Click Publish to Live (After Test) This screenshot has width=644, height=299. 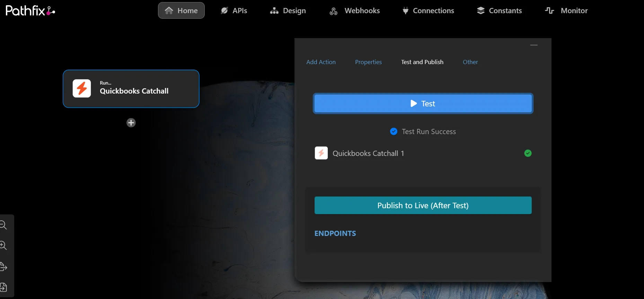[423, 205]
